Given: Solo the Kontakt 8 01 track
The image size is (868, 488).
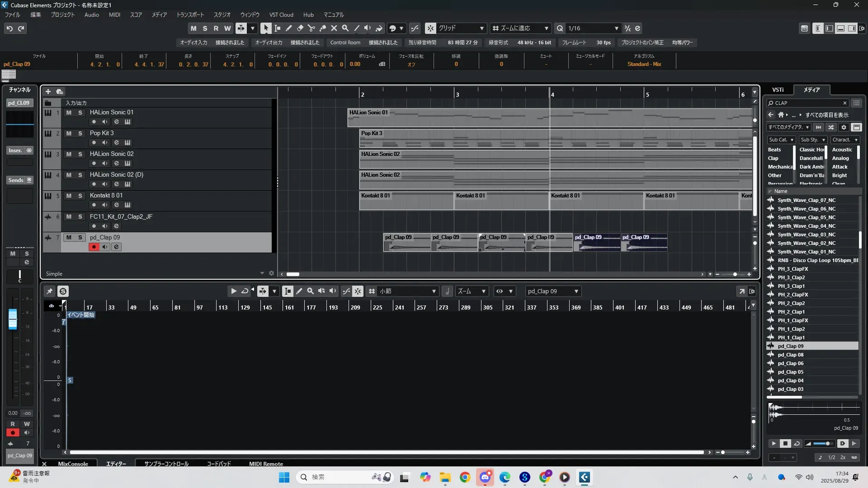Looking at the screenshot, I should (x=80, y=196).
